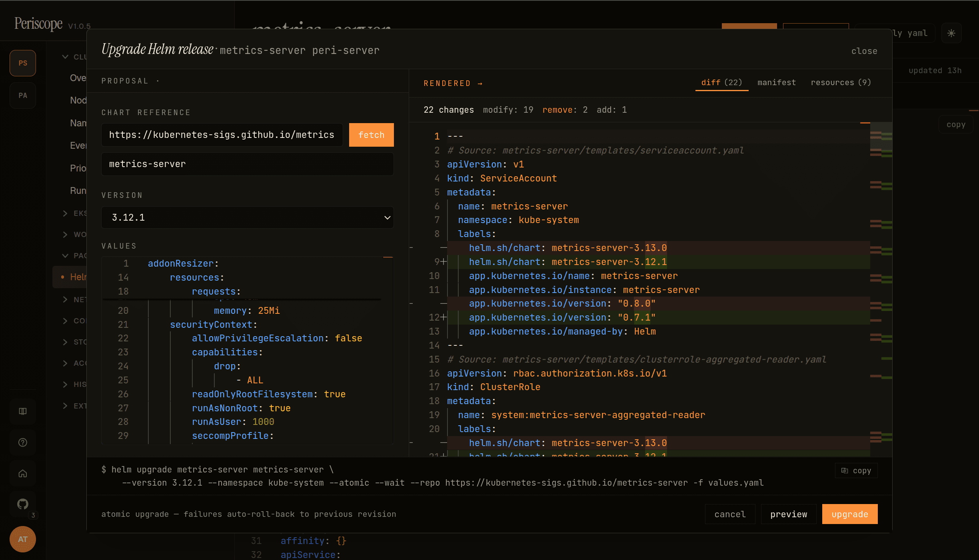Switch to the manifest tab
Viewport: 979px width, 560px height.
tap(777, 83)
